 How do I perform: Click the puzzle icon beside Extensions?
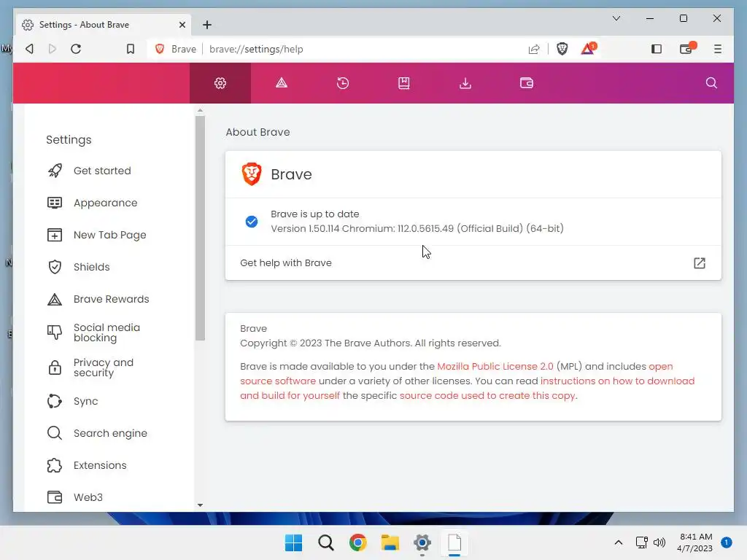click(55, 465)
